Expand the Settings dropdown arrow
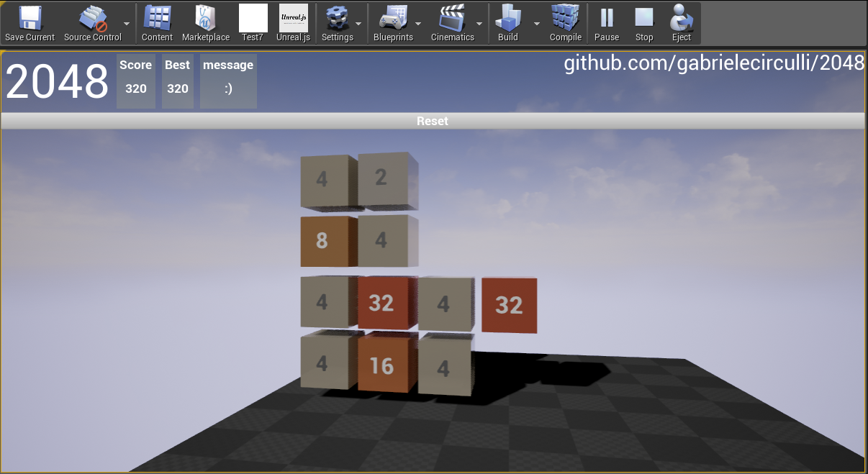The width and height of the screenshot is (868, 474). pos(358,23)
